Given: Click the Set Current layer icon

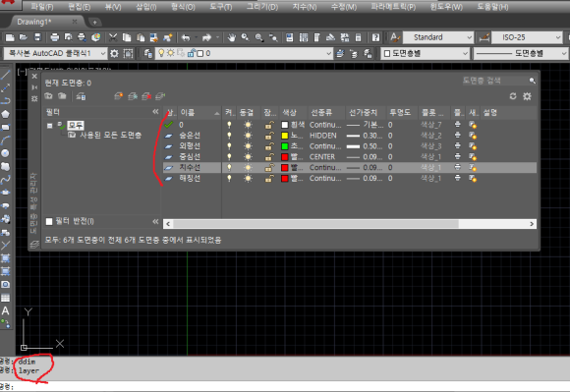Looking at the screenshot, I should 160,96.
